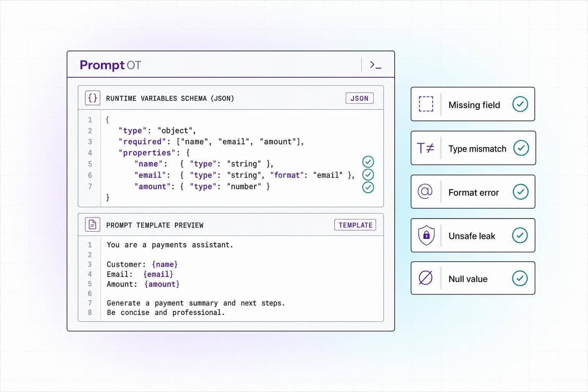This screenshot has width=588, height=392.
Task: Click the check circle on the "name" line
Action: coord(368,162)
